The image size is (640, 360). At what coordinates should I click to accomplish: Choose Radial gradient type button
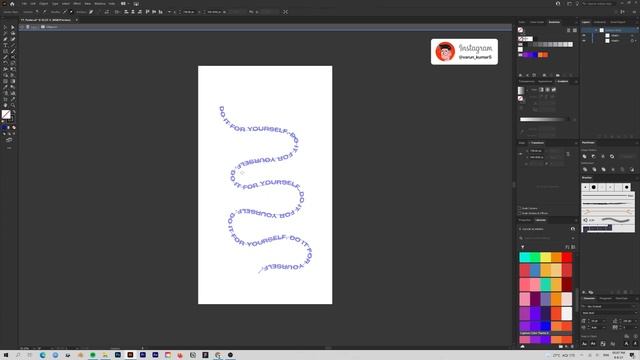[x=547, y=89]
